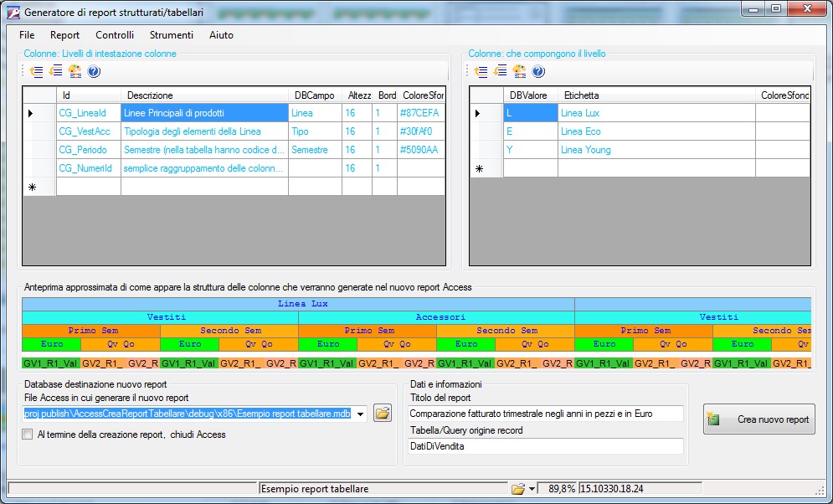Click DBCampo column header

point(315,95)
